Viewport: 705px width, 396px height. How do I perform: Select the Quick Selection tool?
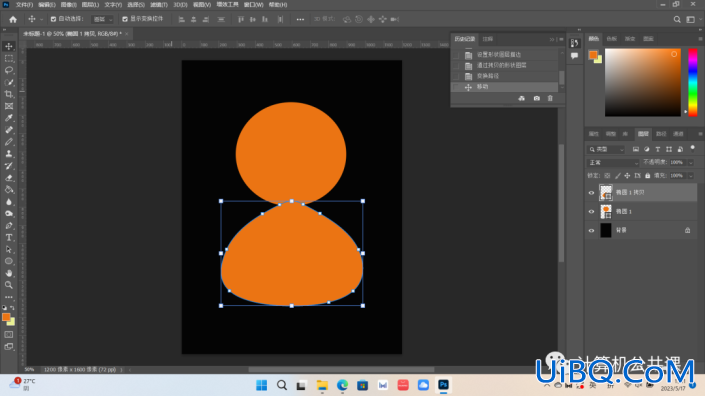(9, 82)
